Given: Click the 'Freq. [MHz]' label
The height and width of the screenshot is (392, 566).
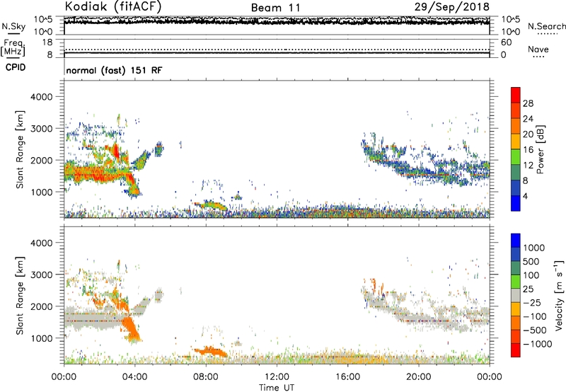Looking at the screenshot, I should pos(13,47).
